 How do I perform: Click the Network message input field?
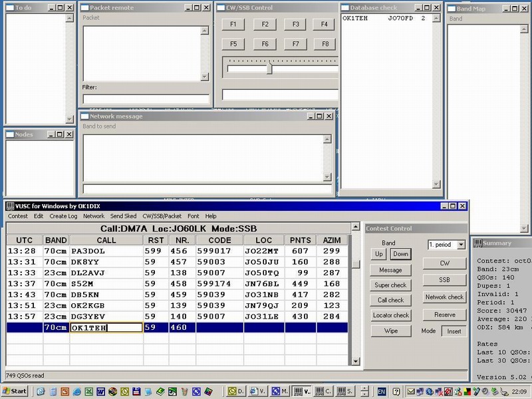[207, 189]
